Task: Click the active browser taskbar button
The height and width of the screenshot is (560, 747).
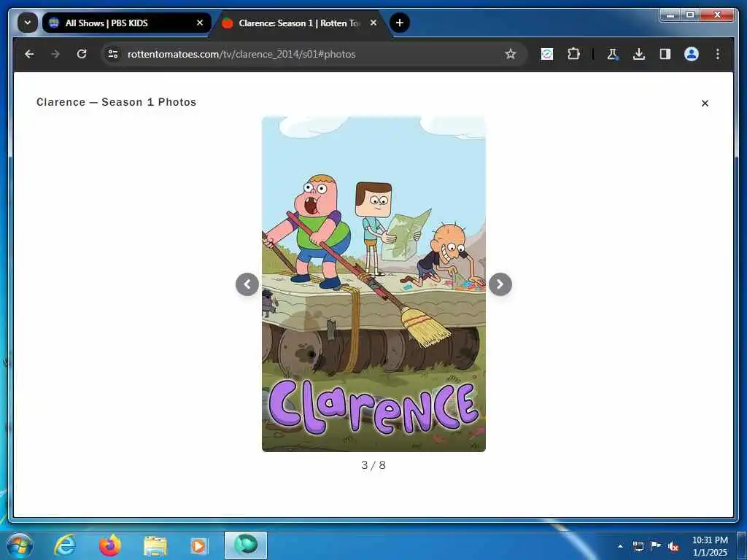Action: (x=246, y=545)
